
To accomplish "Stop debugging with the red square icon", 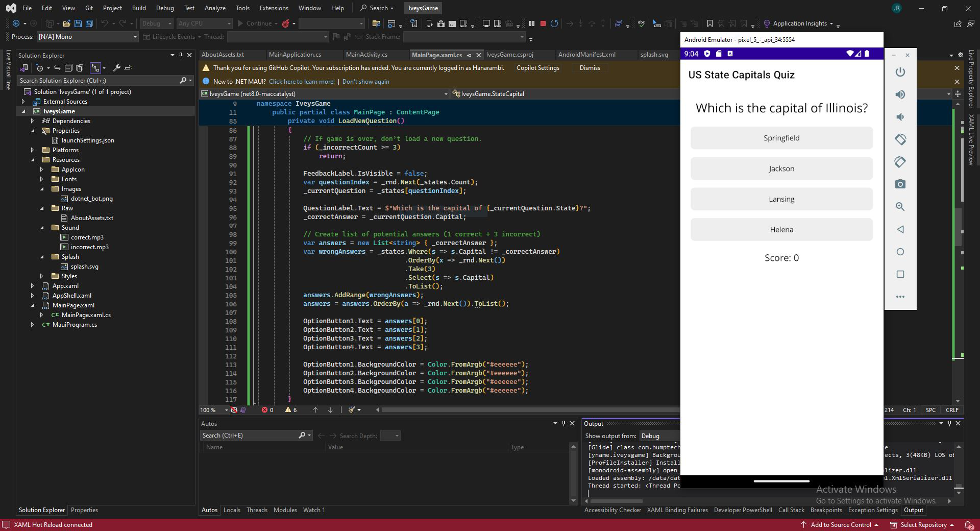I will tap(543, 23).
